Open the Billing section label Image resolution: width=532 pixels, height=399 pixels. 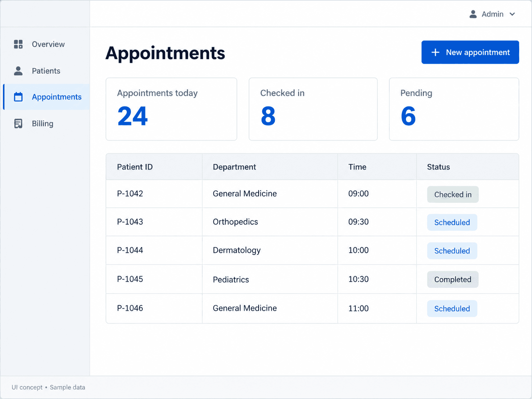click(43, 124)
